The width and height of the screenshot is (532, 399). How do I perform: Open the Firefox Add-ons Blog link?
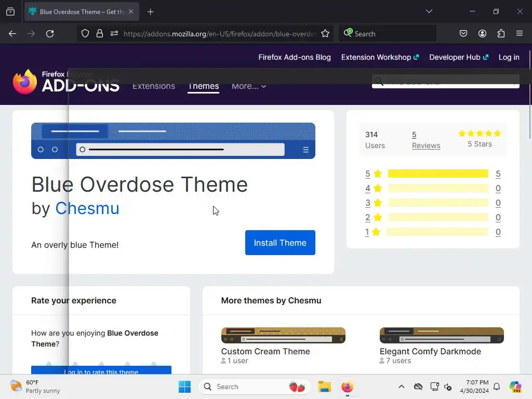tap(295, 57)
